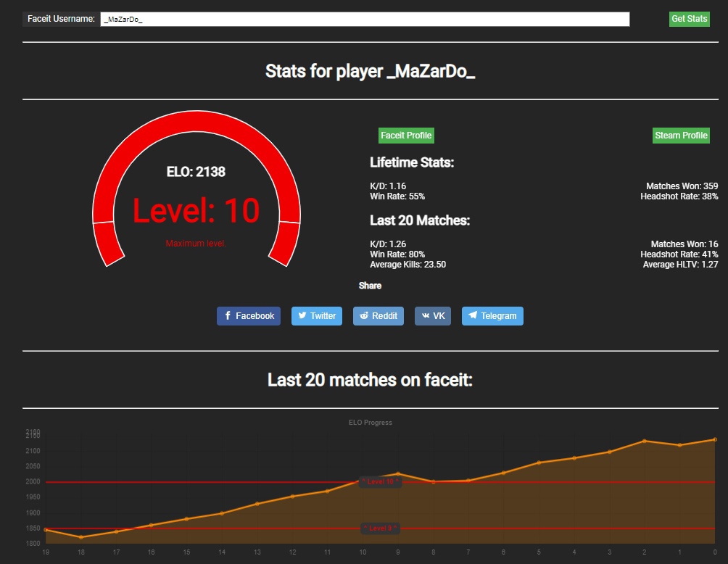Screen dimensions: 728x564
Task: Click the 'Level 9' marker on chart
Action: point(380,528)
